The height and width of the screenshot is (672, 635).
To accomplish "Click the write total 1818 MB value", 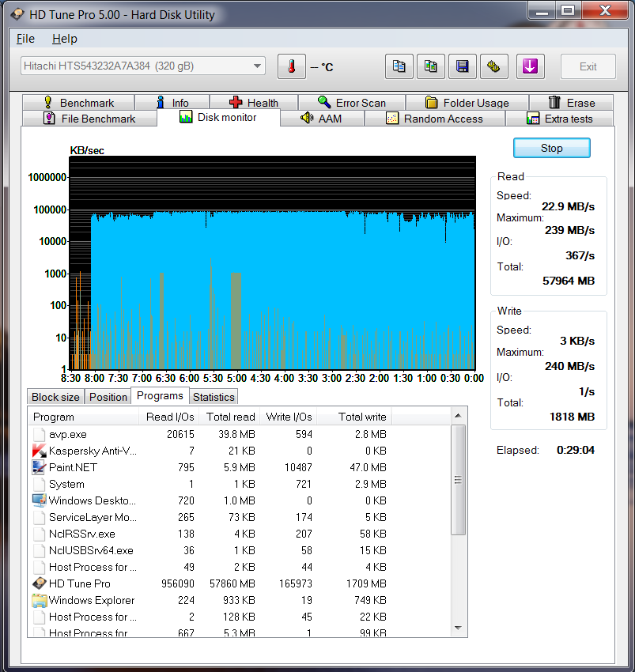I will [572, 417].
